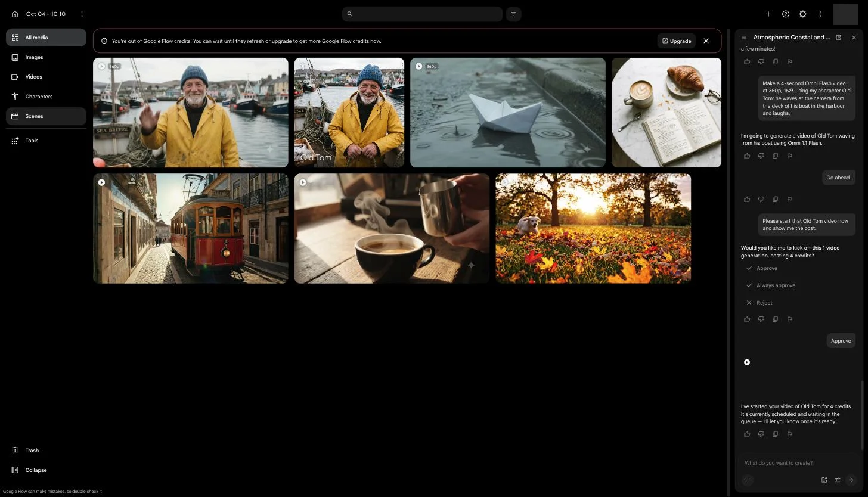Open Images section

[x=46, y=57]
